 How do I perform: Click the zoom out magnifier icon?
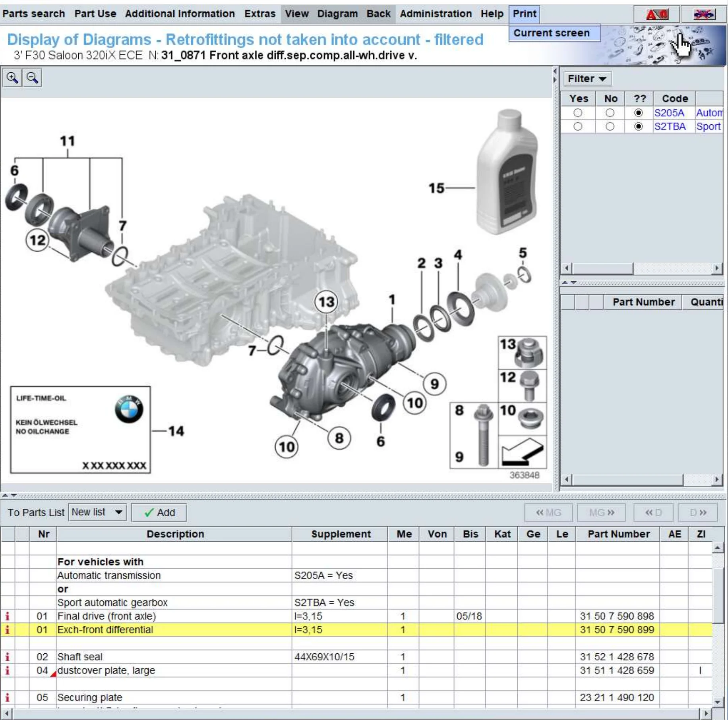tap(32, 78)
